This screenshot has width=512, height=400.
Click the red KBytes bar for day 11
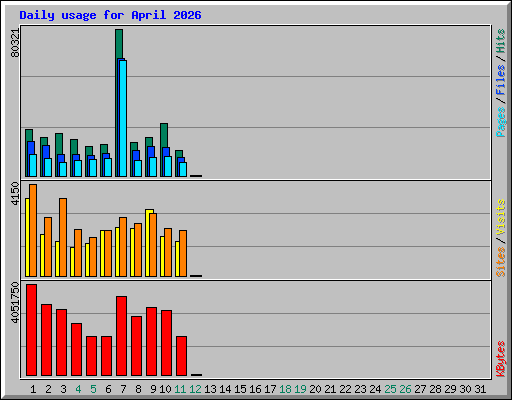tap(182, 356)
